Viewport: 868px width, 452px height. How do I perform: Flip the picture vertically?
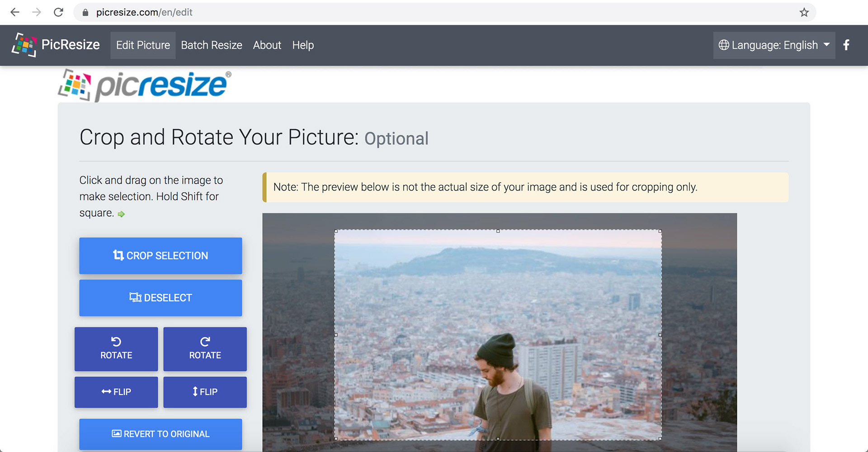(205, 392)
